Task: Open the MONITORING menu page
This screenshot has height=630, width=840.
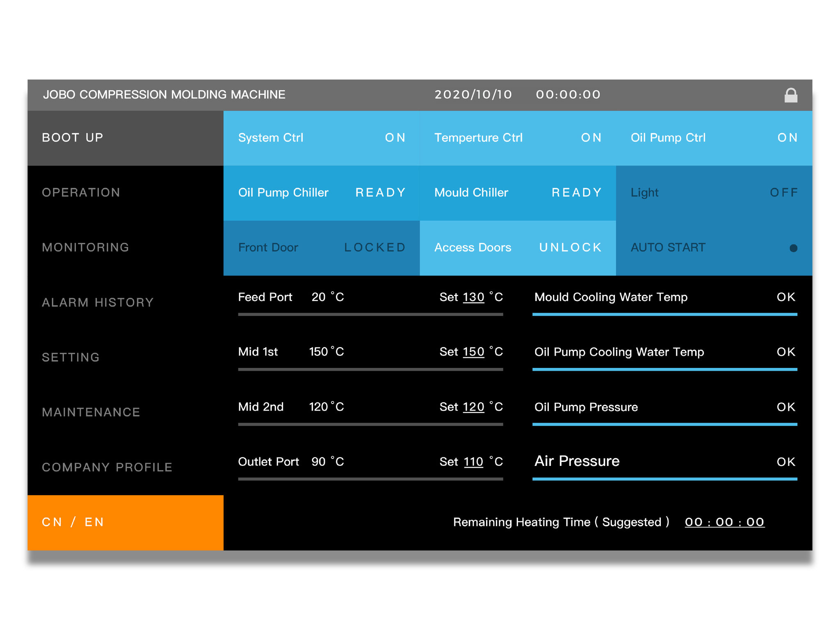Action: click(85, 247)
